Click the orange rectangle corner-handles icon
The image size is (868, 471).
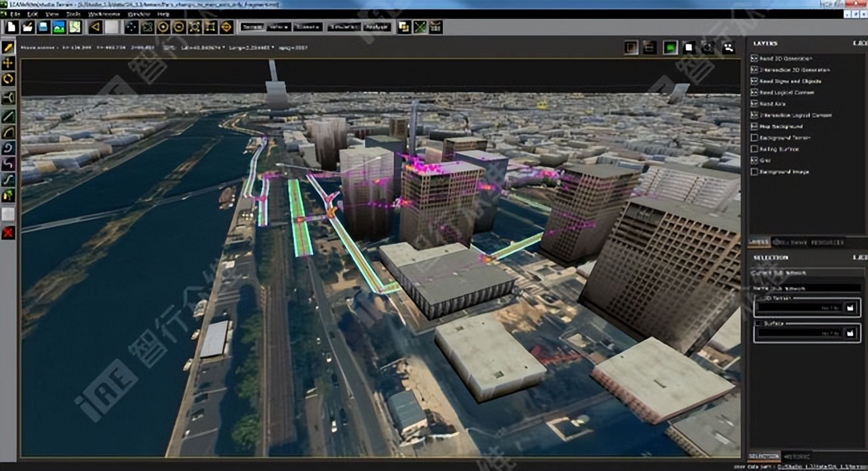click(210, 27)
